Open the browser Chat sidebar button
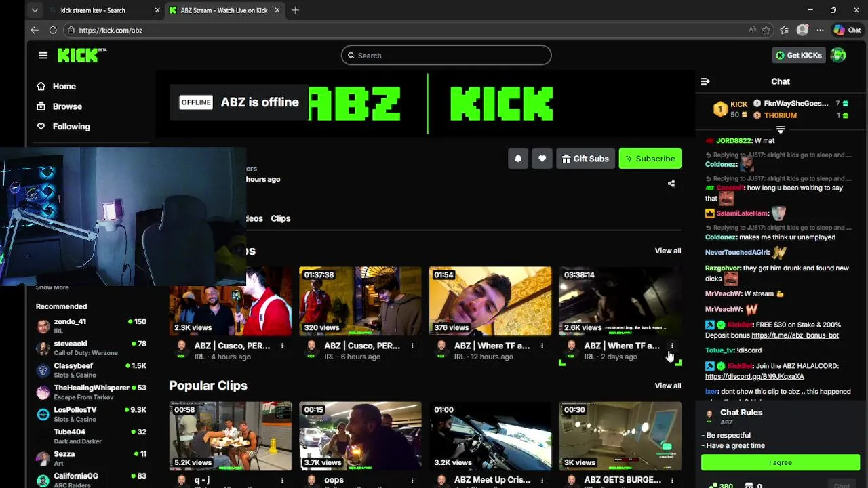 pos(847,30)
